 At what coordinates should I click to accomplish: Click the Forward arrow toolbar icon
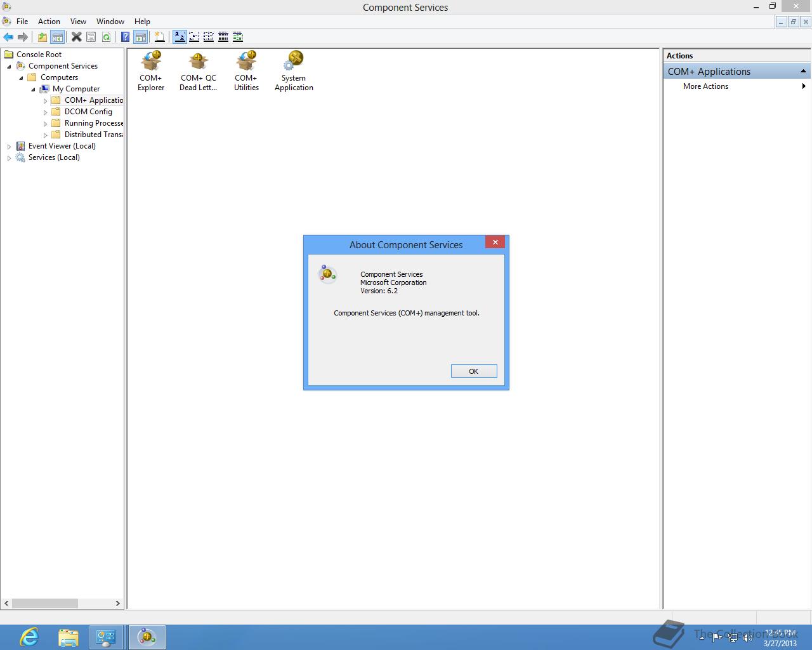[x=23, y=37]
